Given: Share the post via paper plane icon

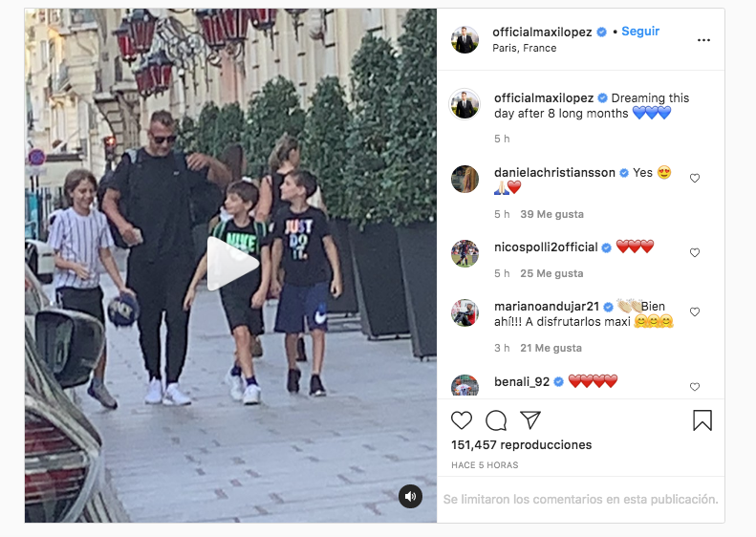Looking at the screenshot, I should (530, 420).
